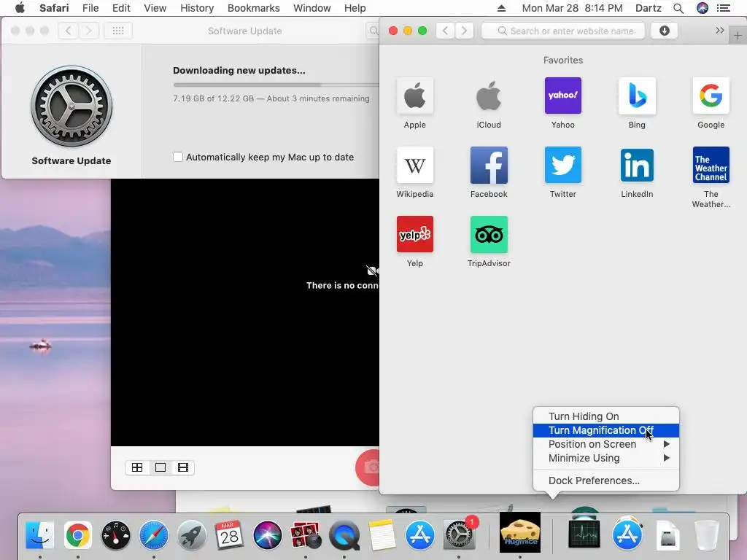Open the Wikipedia favorite

414,166
